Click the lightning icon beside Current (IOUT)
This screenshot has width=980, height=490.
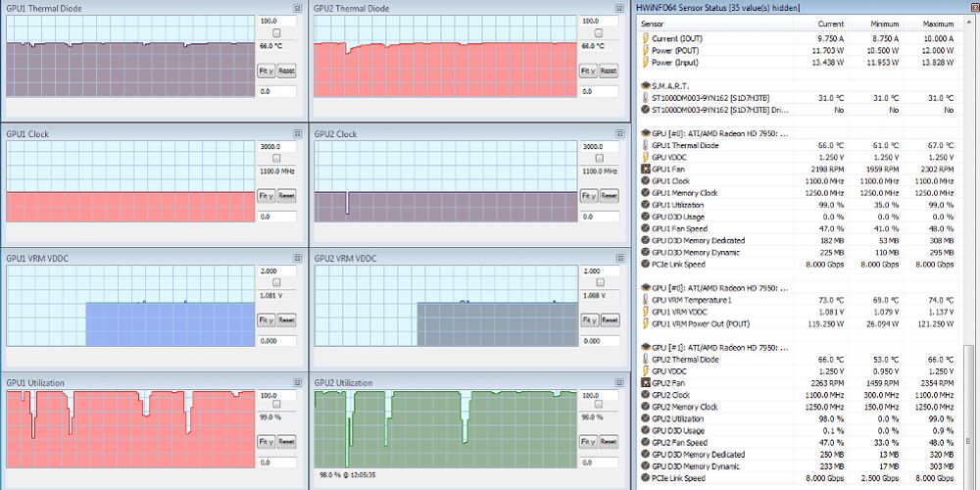646,39
